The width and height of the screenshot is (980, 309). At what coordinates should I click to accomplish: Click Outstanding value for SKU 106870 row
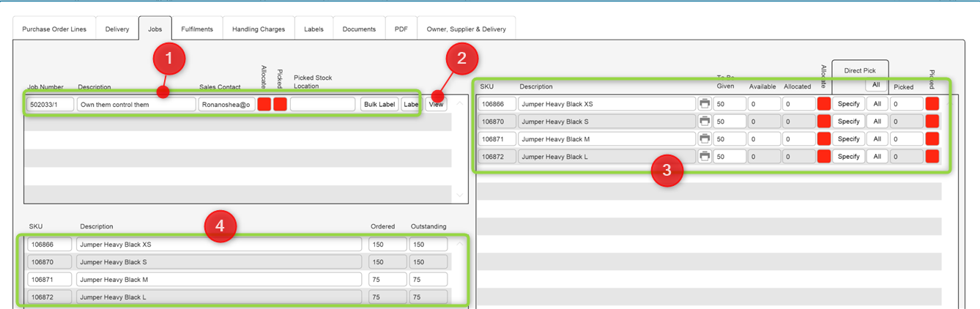coord(428,262)
